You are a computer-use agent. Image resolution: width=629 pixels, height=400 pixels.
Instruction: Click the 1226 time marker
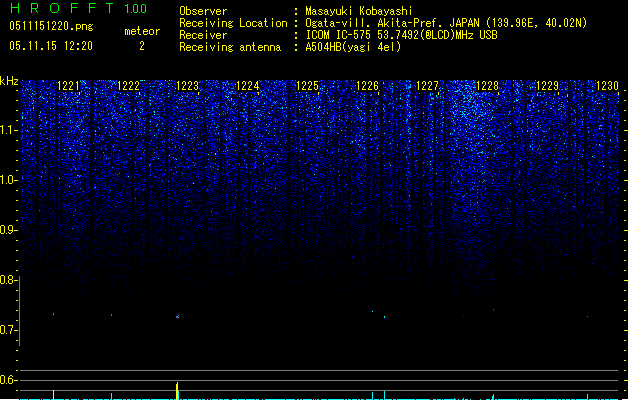pyautogui.click(x=367, y=86)
